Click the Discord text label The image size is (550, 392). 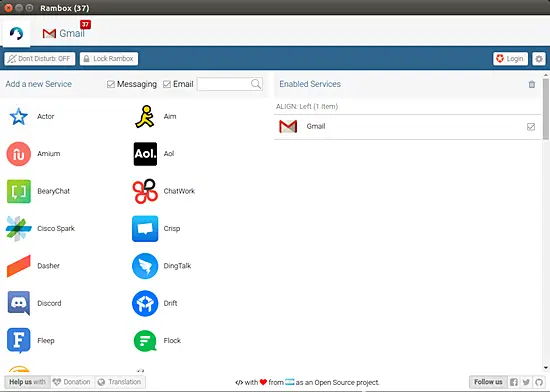coord(49,303)
